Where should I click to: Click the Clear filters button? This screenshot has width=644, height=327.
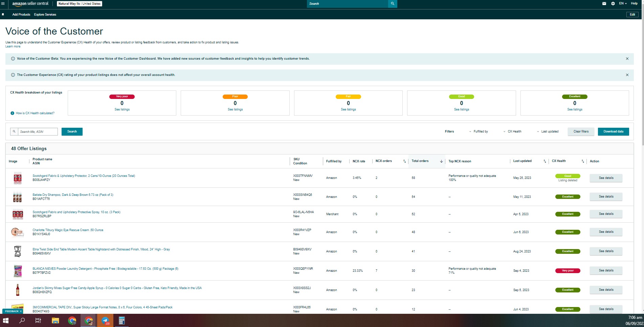coord(581,131)
